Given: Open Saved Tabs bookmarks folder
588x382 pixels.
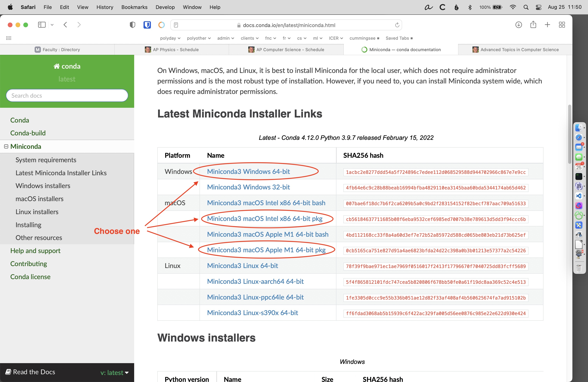Looking at the screenshot, I should [x=399, y=38].
